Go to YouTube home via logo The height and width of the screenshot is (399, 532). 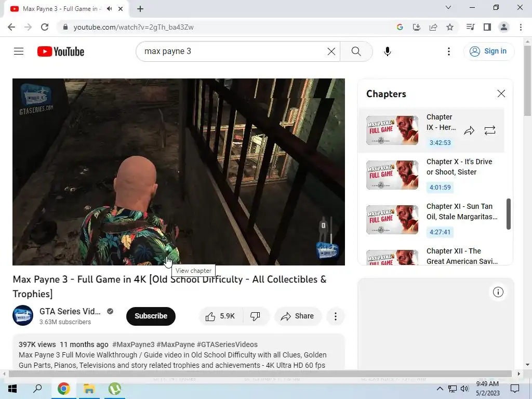pyautogui.click(x=61, y=51)
